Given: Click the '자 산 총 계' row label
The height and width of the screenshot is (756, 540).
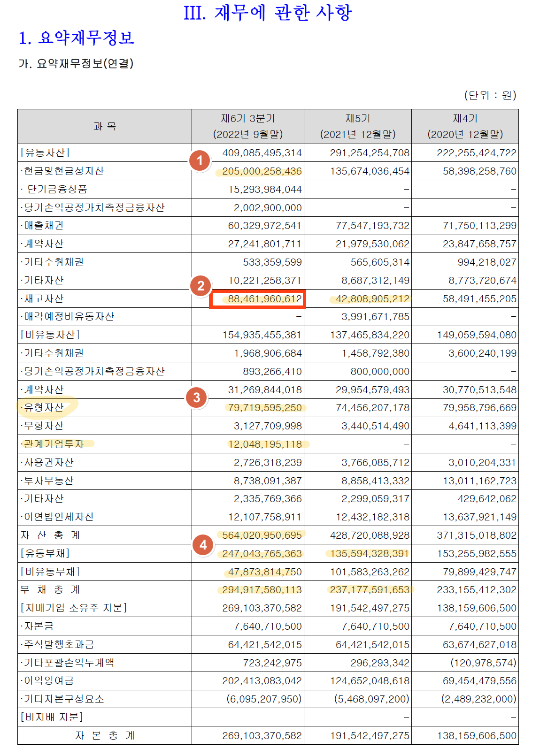Looking at the screenshot, I should (50, 535).
